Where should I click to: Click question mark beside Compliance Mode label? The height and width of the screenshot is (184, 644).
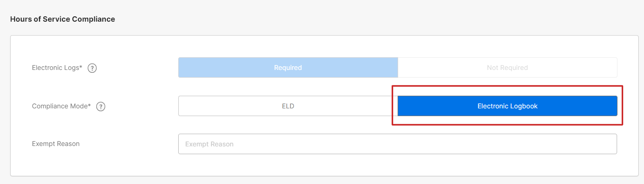pos(101,106)
